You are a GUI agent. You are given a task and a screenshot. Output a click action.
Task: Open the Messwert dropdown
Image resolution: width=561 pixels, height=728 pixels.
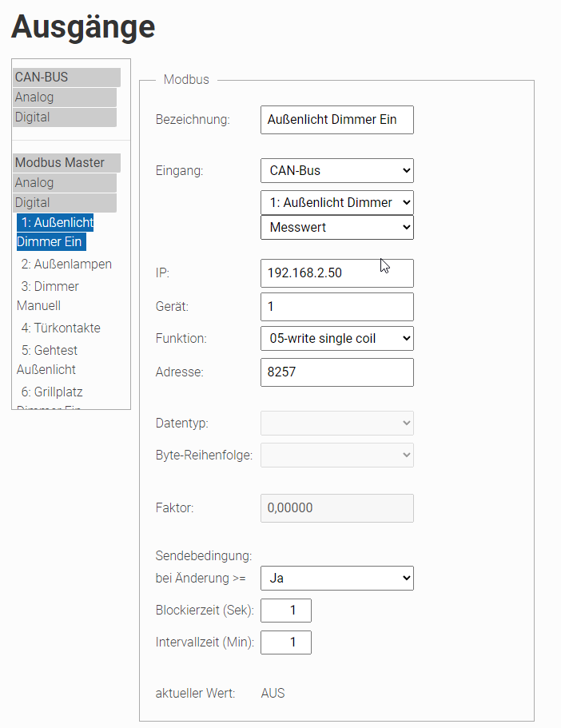(336, 228)
